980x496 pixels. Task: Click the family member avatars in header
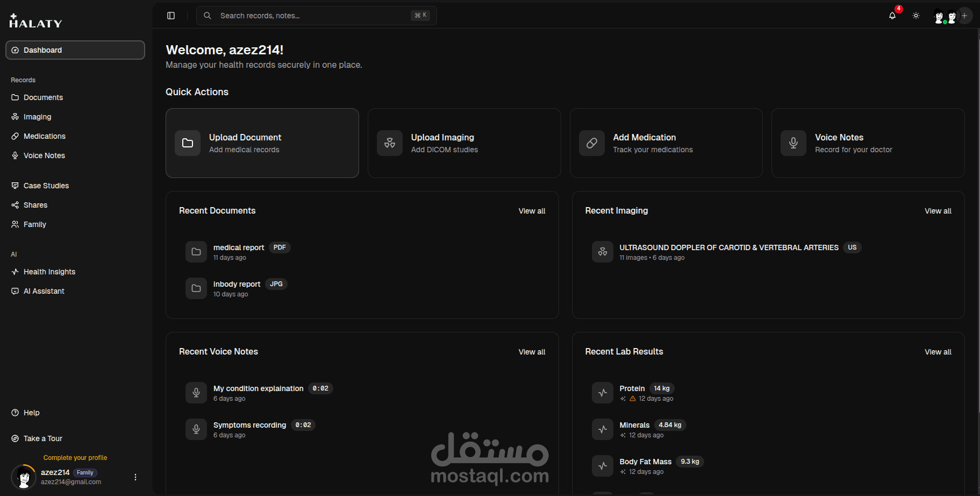945,17
